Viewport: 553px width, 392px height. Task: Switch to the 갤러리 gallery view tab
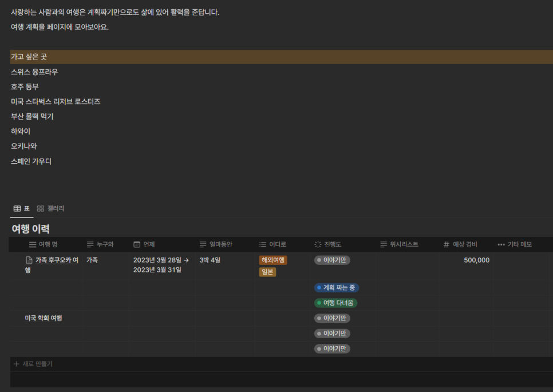50,208
